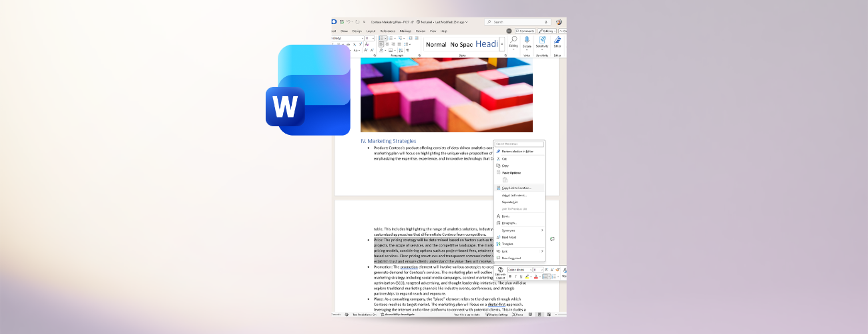Click the Sort icon in Paragraph group

pyautogui.click(x=401, y=50)
